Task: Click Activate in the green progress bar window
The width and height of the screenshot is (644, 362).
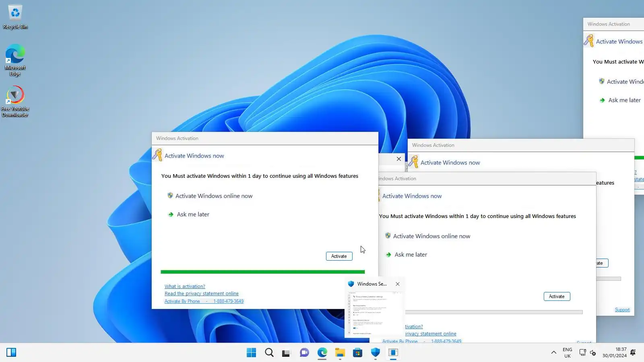Action: tap(339, 256)
